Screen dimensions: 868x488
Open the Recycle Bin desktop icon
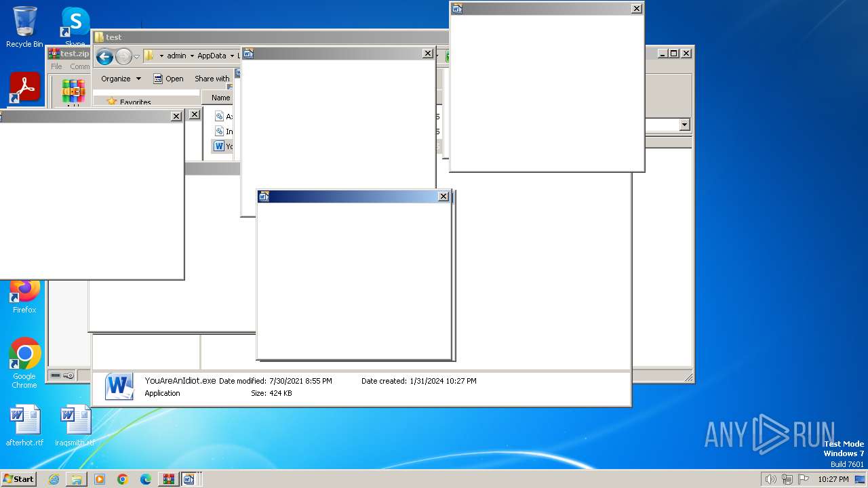(24, 27)
